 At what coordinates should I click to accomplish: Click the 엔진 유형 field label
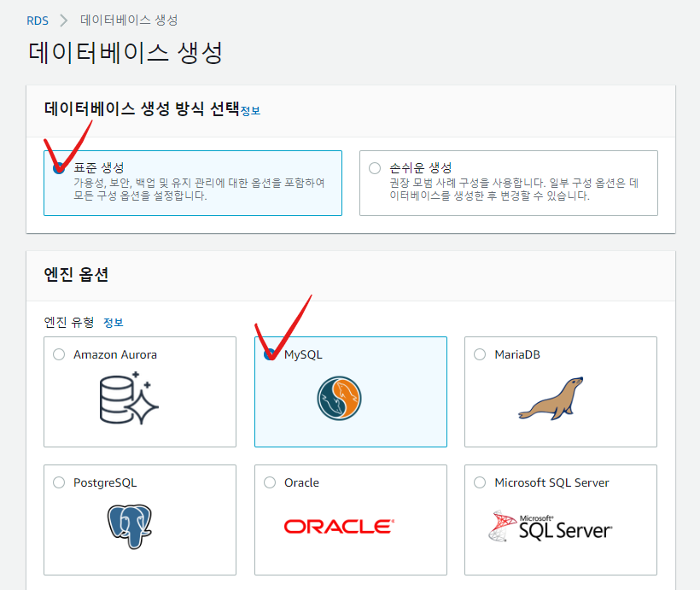[x=69, y=322]
